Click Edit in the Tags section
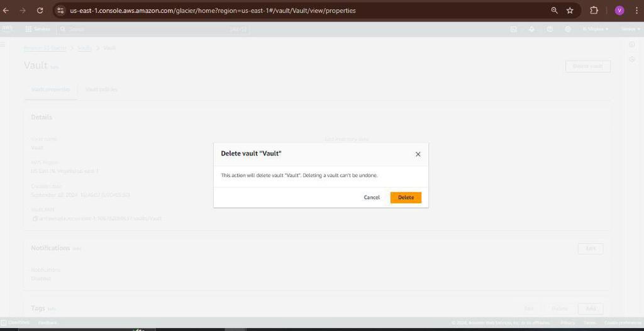 [529, 309]
